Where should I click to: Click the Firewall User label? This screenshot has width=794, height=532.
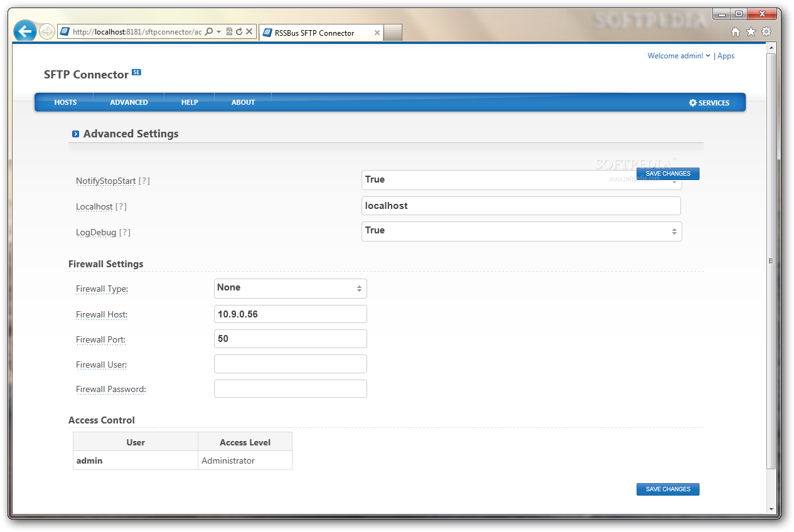pos(101,364)
